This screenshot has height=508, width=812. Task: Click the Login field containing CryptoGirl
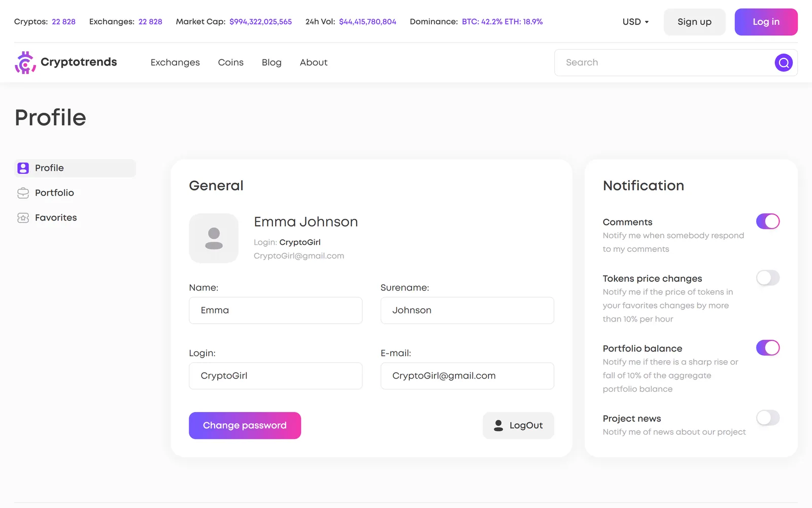(x=276, y=376)
